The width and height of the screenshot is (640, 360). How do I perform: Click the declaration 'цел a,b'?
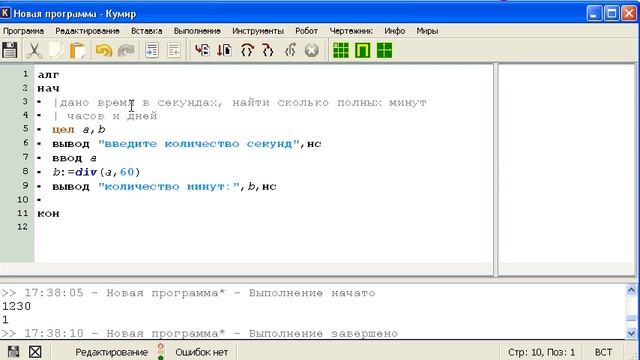point(79,130)
